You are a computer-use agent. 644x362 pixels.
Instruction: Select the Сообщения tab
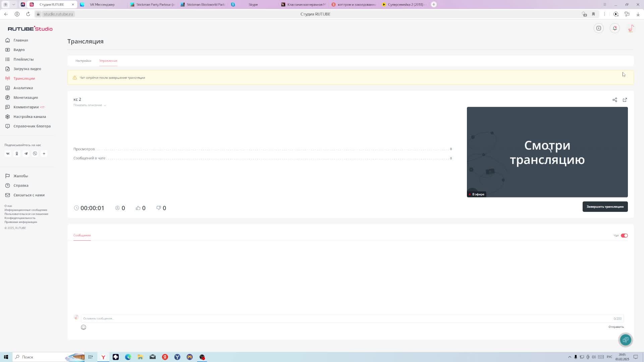[82, 235]
